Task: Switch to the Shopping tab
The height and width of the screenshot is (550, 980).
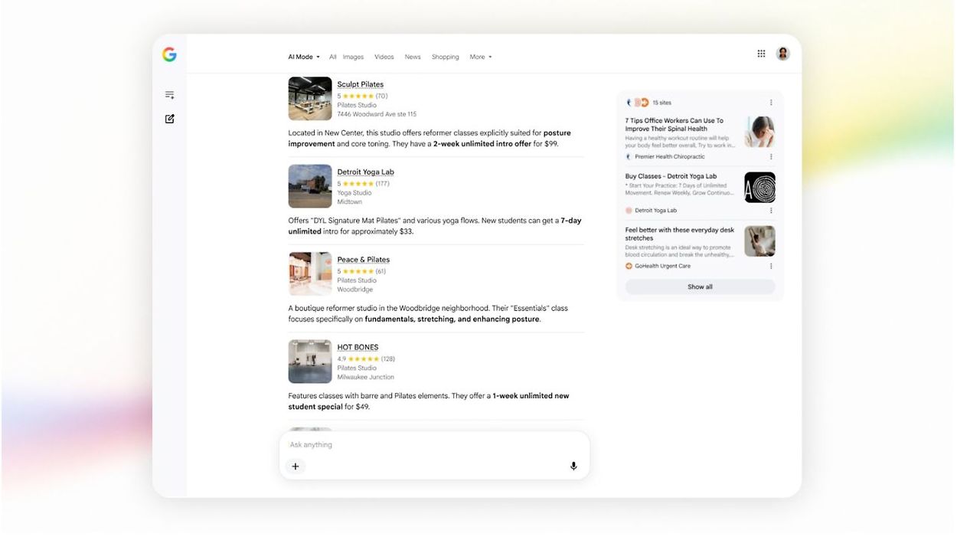Action: coord(445,57)
